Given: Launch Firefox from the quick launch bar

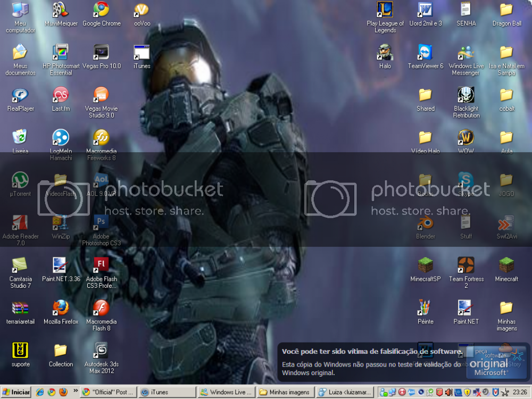Looking at the screenshot, I should click(63, 392).
